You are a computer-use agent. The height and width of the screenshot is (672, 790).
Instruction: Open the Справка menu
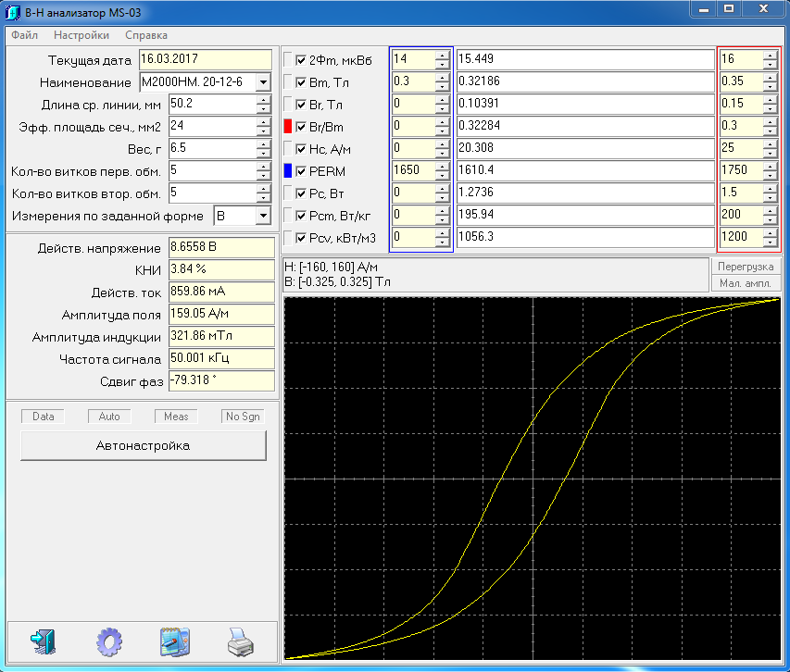click(x=146, y=35)
